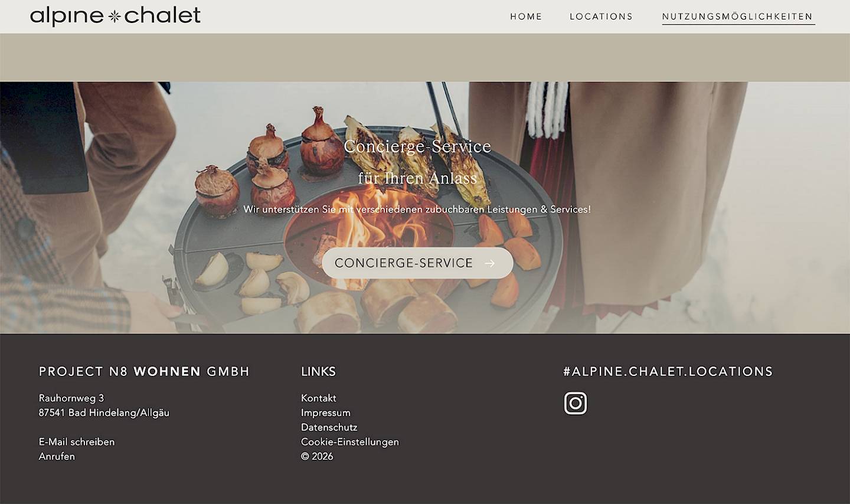Open the Datenschutz link
Image resolution: width=850 pixels, height=504 pixels.
pos(329,427)
